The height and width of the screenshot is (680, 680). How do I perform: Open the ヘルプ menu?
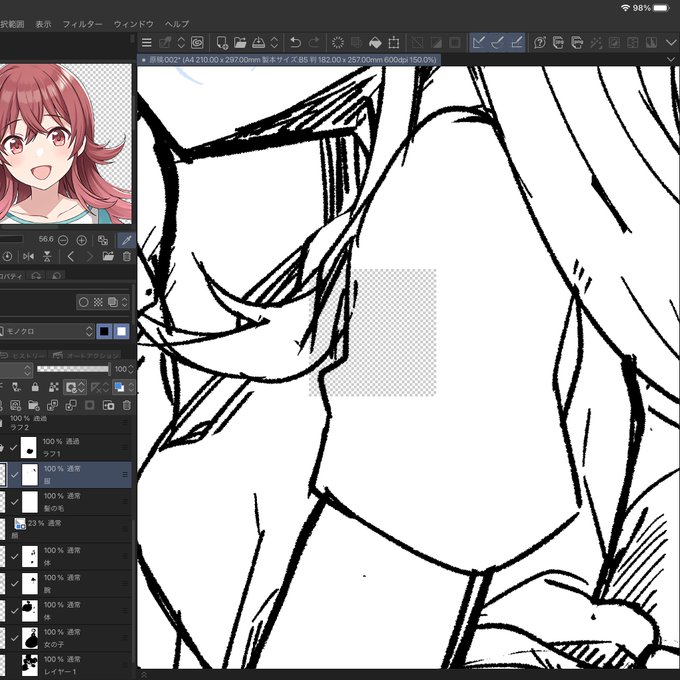(x=177, y=24)
